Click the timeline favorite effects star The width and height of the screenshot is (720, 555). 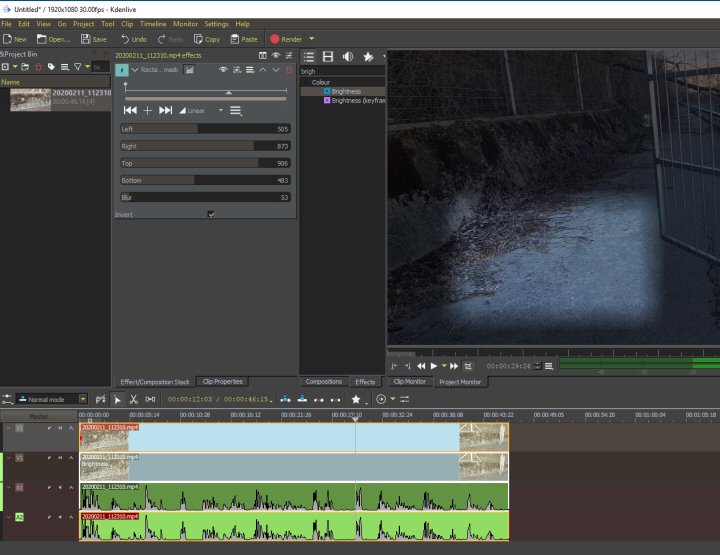pyautogui.click(x=356, y=399)
